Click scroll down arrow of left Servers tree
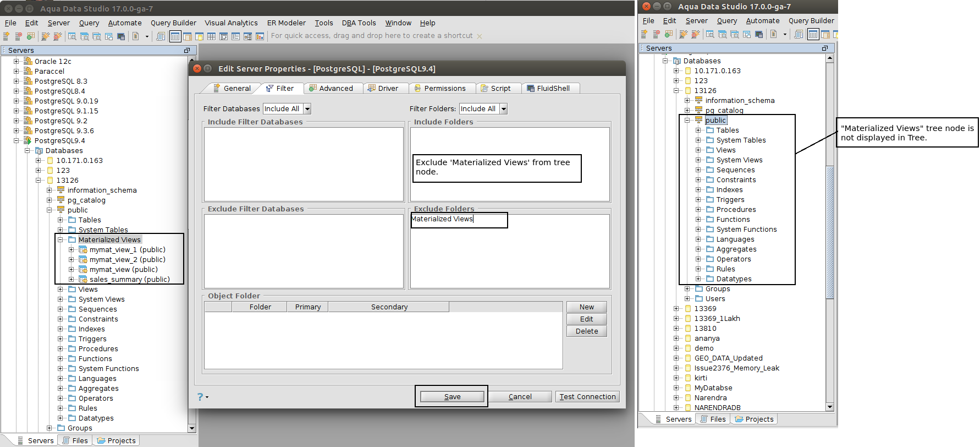Image resolution: width=980 pixels, height=447 pixels. point(192,428)
